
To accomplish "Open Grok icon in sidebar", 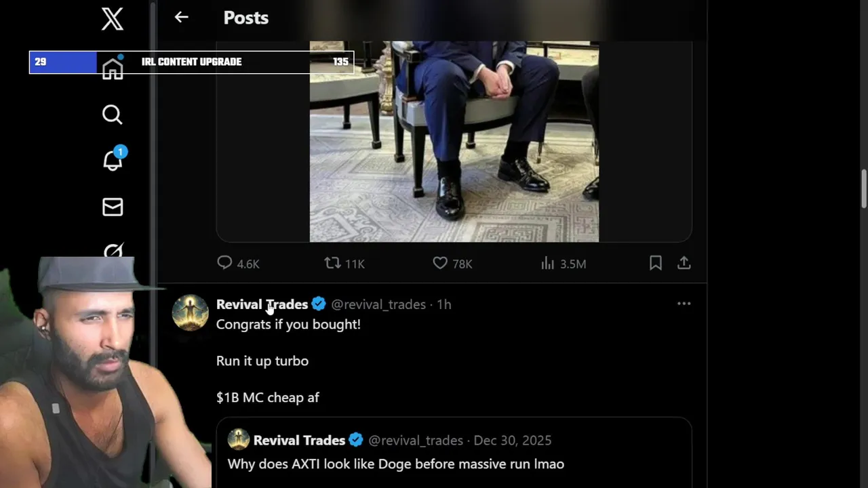I will (x=113, y=252).
